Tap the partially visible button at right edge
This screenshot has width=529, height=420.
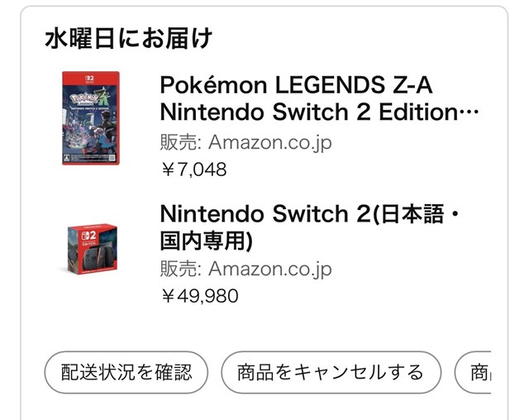pyautogui.click(x=474, y=372)
